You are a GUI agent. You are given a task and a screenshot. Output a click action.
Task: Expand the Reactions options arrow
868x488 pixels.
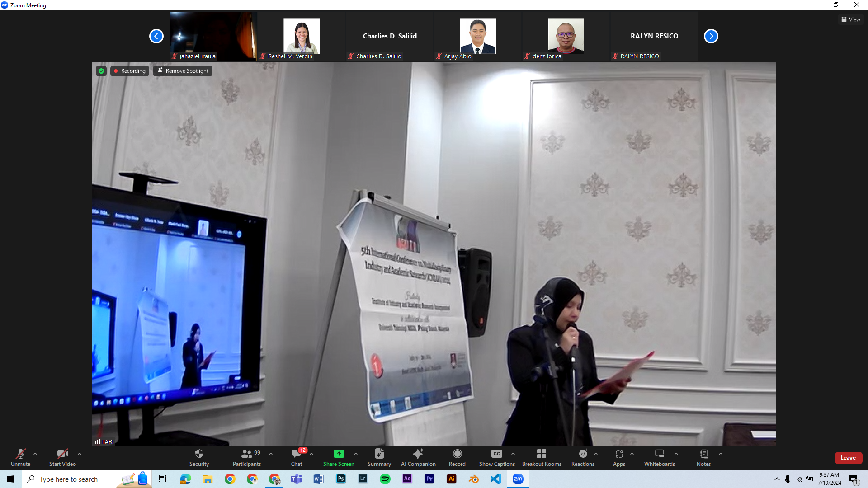pos(596,454)
